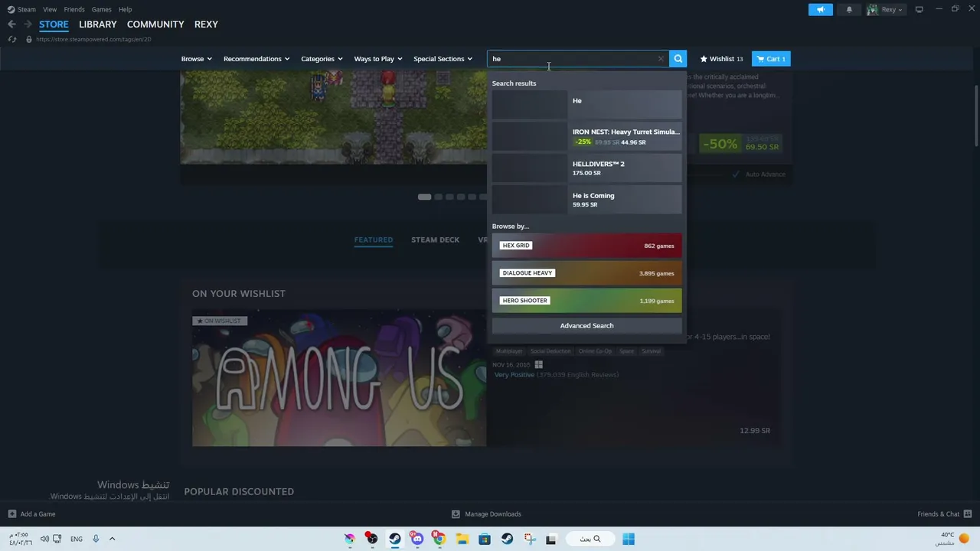Image resolution: width=980 pixels, height=551 pixels.
Task: Switch to the COMMUNITY tab
Action: (x=155, y=24)
